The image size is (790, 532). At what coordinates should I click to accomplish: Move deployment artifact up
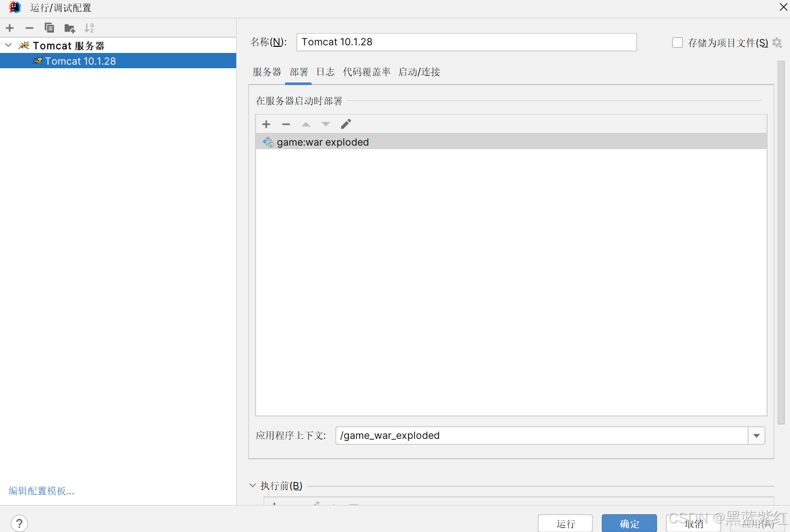point(306,124)
